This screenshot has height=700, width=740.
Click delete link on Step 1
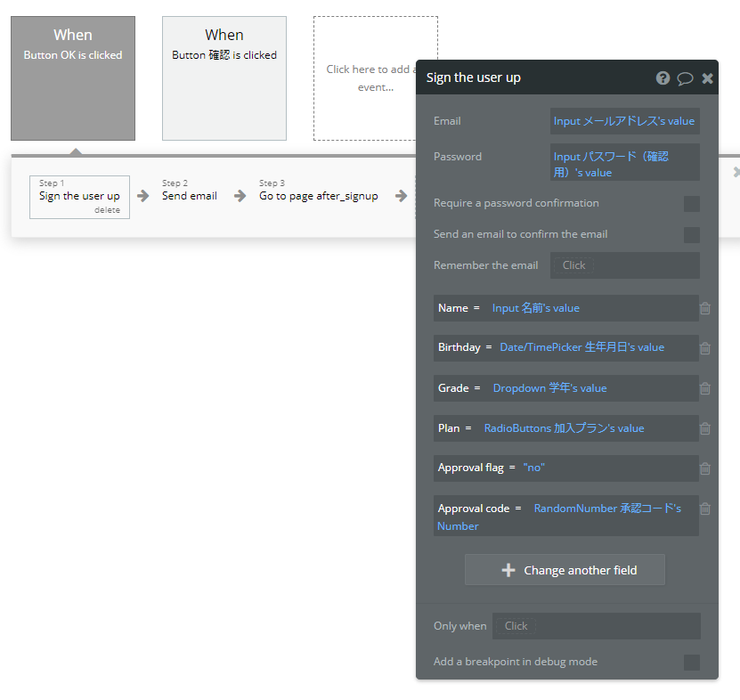click(x=107, y=210)
